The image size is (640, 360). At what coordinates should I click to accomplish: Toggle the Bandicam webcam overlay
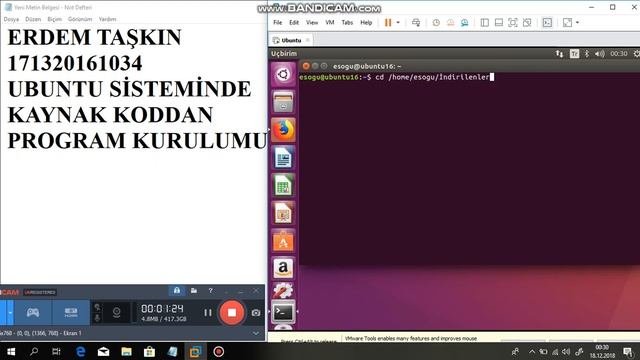pos(116,313)
